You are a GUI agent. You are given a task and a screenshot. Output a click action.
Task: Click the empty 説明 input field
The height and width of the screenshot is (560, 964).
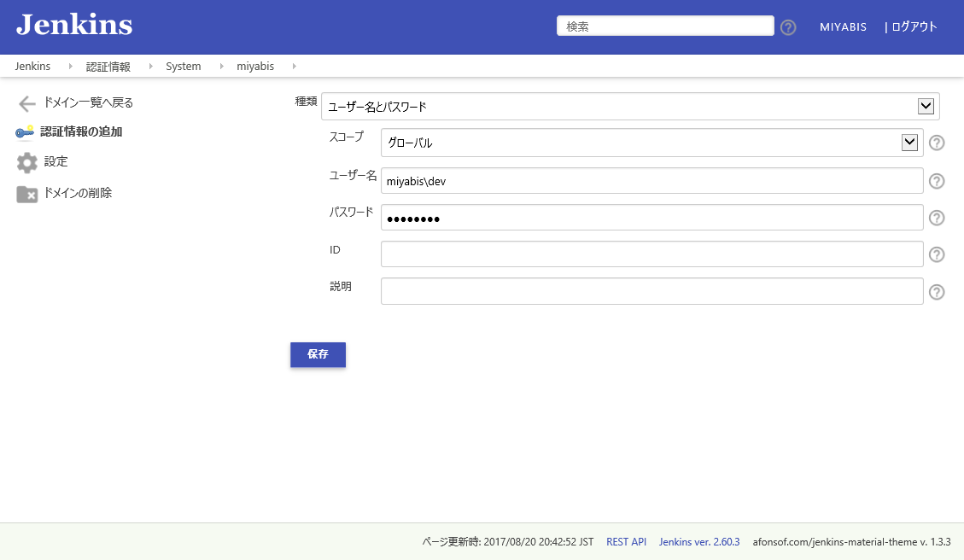pyautogui.click(x=651, y=291)
